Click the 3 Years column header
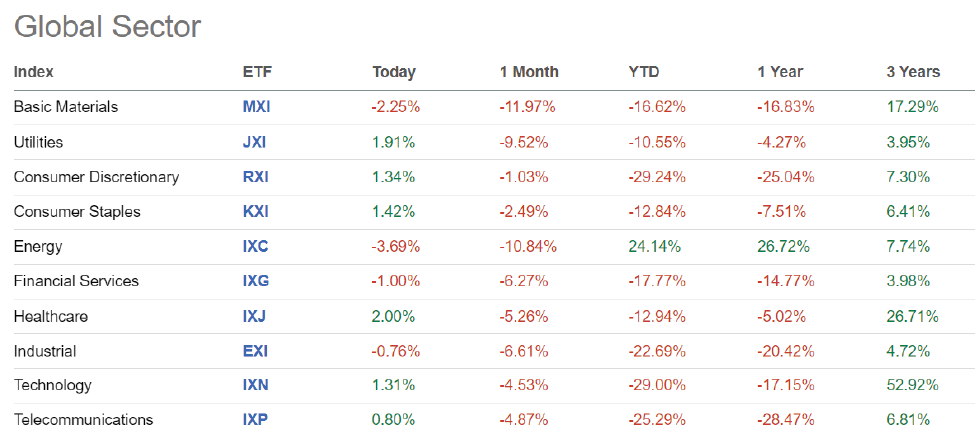 click(x=913, y=72)
